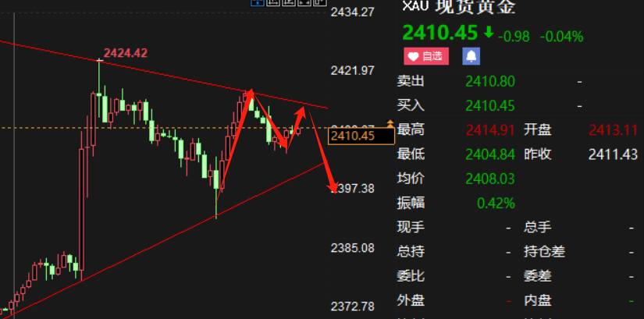Click the inward-arrows compress chart icon
644x319 pixels.
(x=304, y=3)
